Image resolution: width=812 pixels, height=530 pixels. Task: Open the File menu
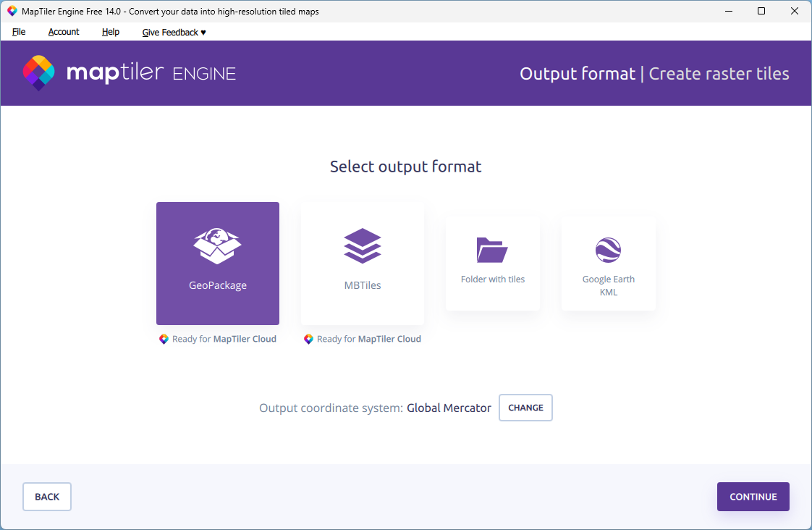pos(19,32)
